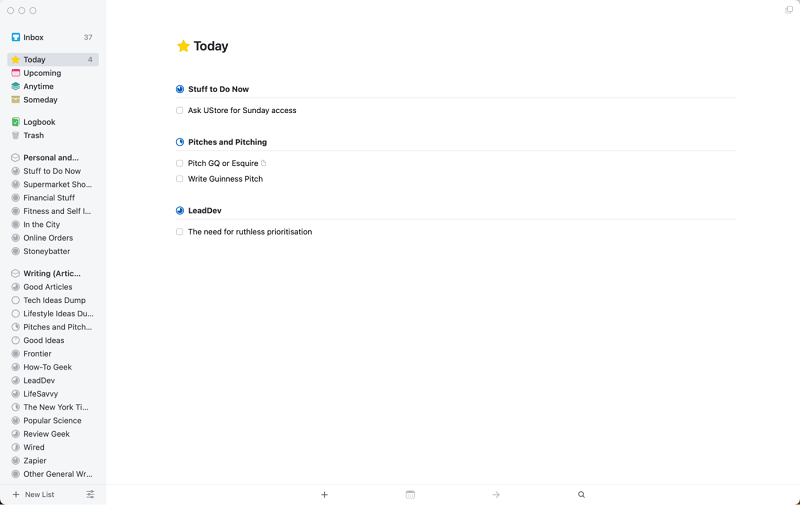Click the New List button
Screen dimensions: 800x505
pos(34,494)
